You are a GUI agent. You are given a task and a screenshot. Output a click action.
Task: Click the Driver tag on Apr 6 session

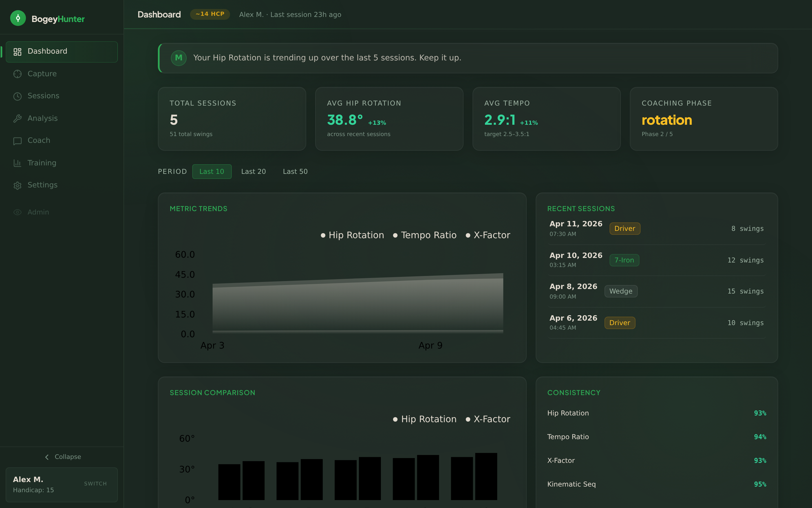coord(620,323)
